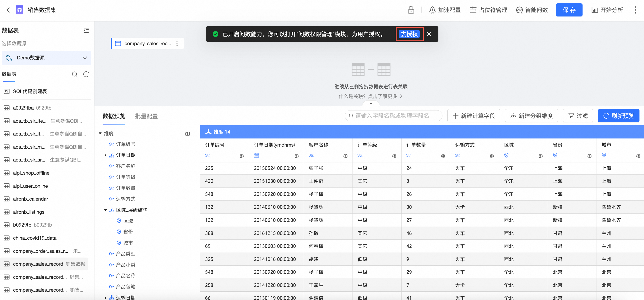This screenshot has height=300, width=644.
Task: Click the Str type icon under 订单编号 column
Action: tap(207, 155)
